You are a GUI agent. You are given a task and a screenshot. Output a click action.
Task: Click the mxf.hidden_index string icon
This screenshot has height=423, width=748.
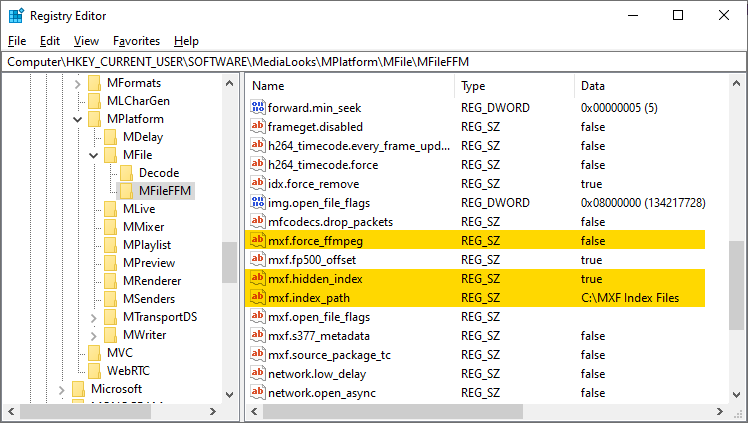point(258,279)
